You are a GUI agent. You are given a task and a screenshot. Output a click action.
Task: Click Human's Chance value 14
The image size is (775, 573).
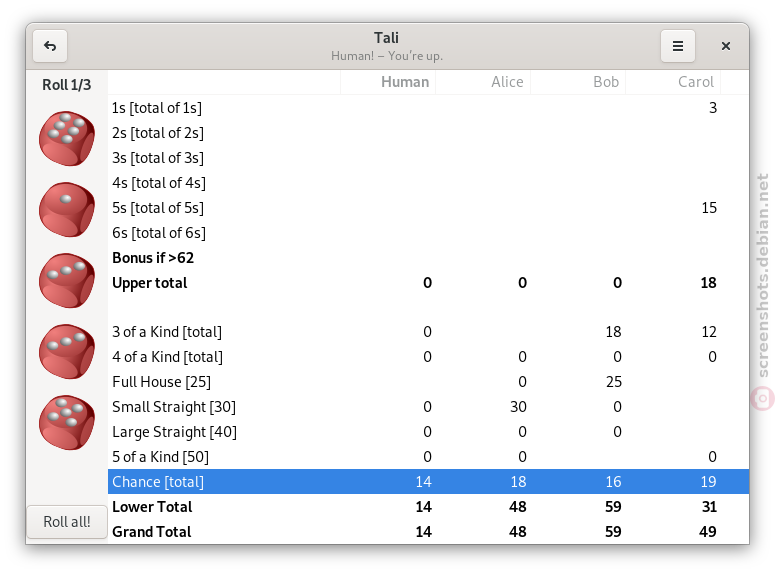(424, 482)
